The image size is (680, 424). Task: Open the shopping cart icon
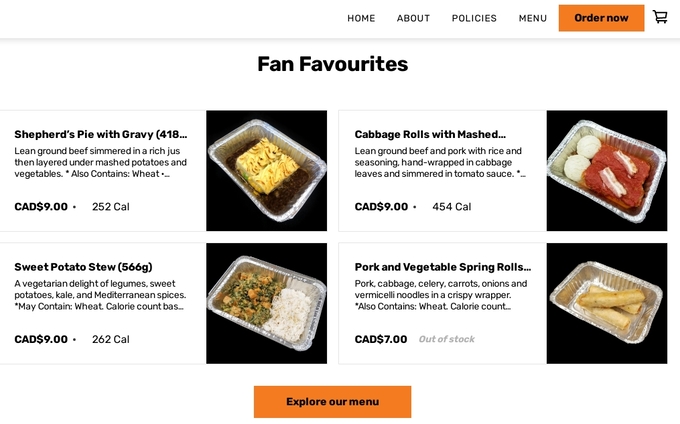click(x=660, y=17)
